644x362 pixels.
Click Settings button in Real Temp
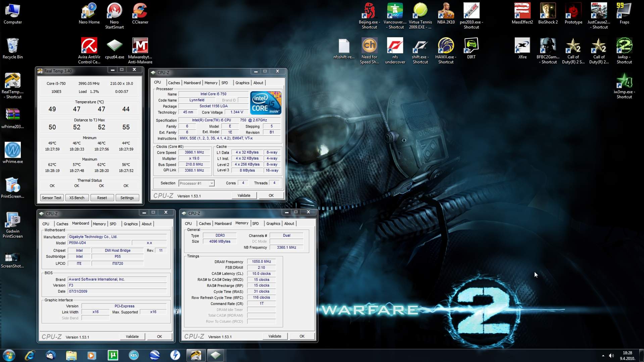point(127,198)
